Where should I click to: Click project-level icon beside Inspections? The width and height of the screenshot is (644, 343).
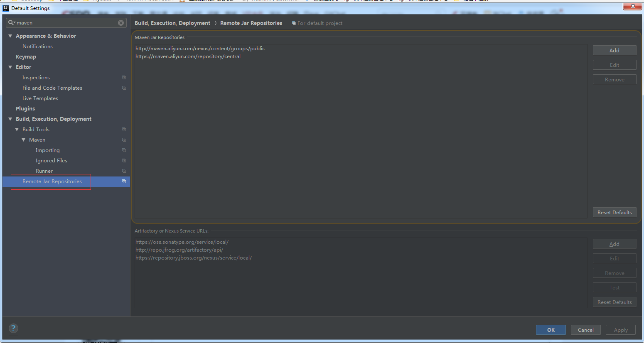pyautogui.click(x=124, y=78)
